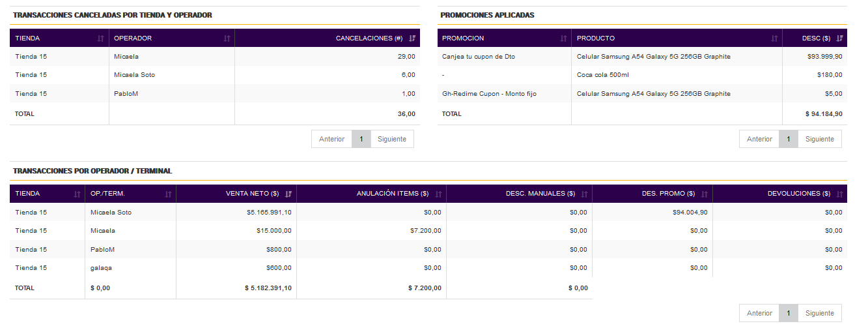The height and width of the screenshot is (328, 868).
Task: Click Siguiente under operator/terminal table
Action: point(820,313)
